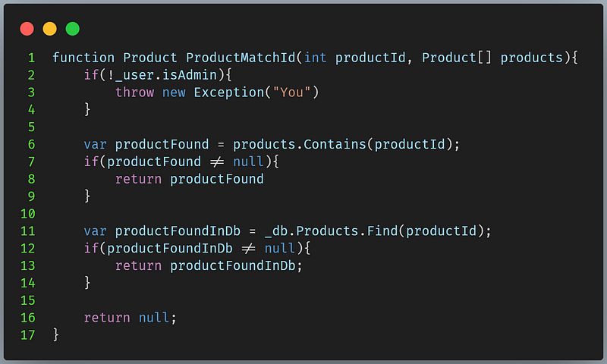Click the throw keyword on line 3

pos(135,93)
